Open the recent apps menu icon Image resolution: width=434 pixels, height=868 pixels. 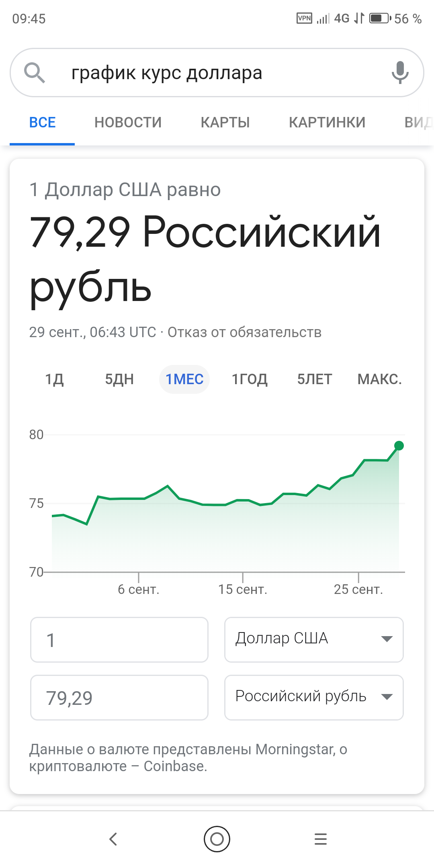tap(321, 839)
